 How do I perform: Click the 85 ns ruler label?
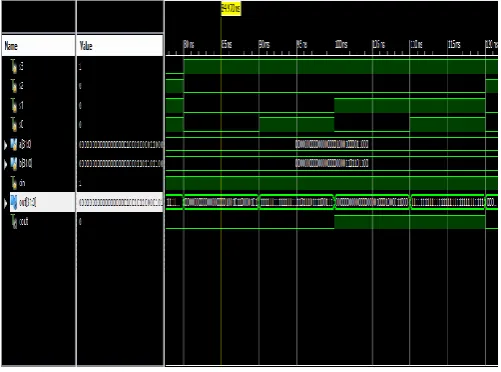pyautogui.click(x=227, y=44)
